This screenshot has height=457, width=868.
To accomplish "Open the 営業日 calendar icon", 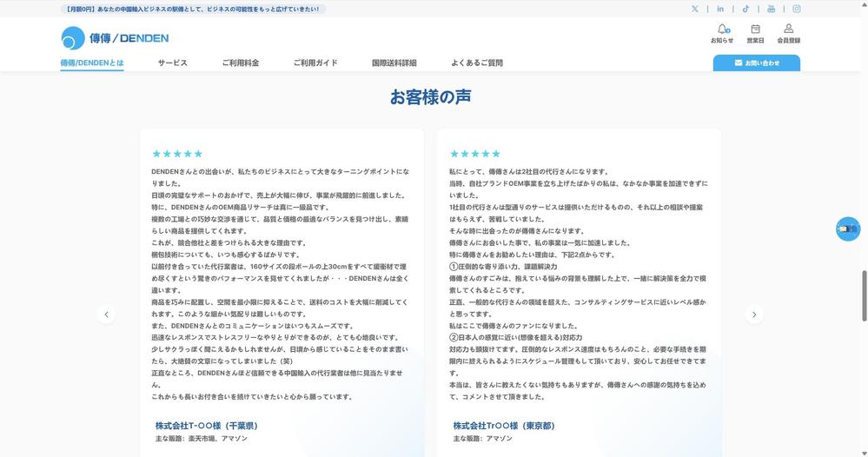I will click(x=755, y=33).
